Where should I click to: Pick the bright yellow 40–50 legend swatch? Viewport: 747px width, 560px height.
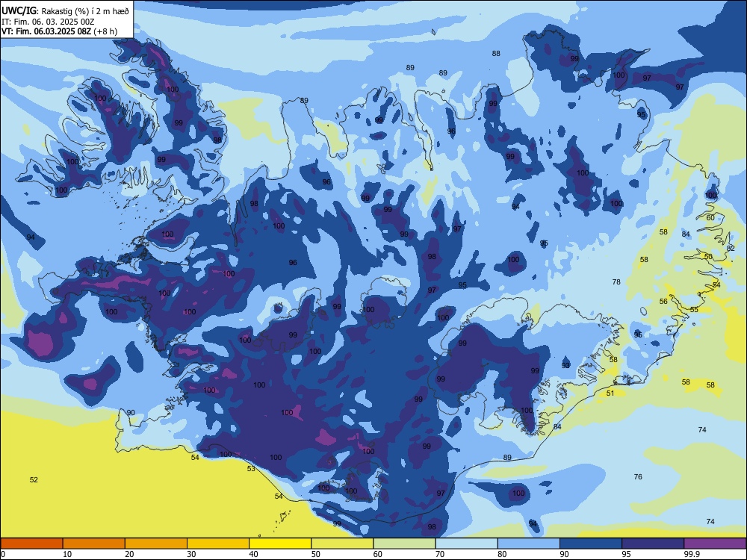point(280,544)
